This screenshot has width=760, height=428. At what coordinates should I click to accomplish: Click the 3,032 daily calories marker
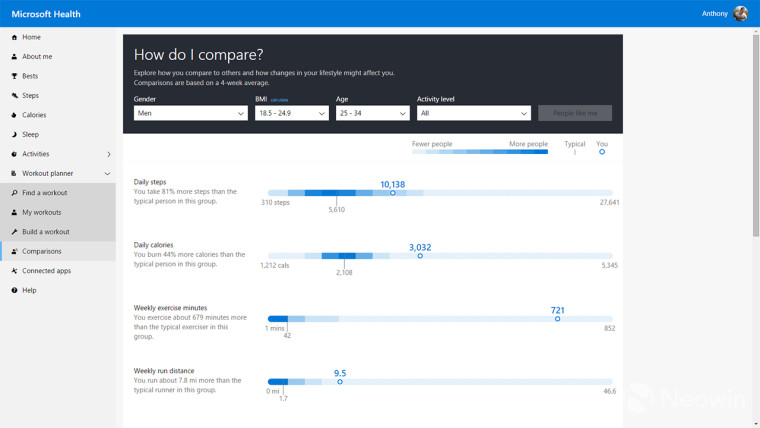pos(420,256)
